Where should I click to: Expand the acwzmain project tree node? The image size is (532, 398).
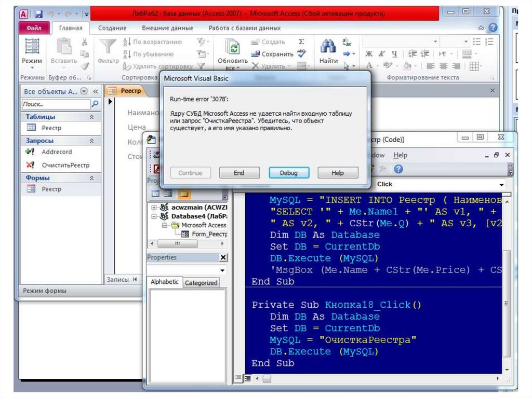coord(154,207)
